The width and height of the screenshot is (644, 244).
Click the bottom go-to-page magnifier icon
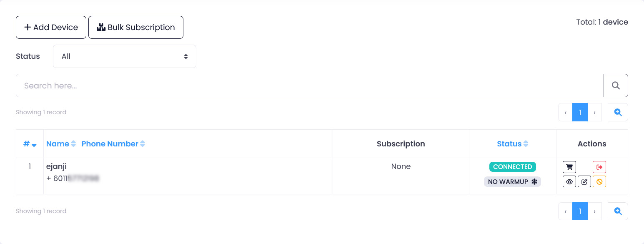618,211
